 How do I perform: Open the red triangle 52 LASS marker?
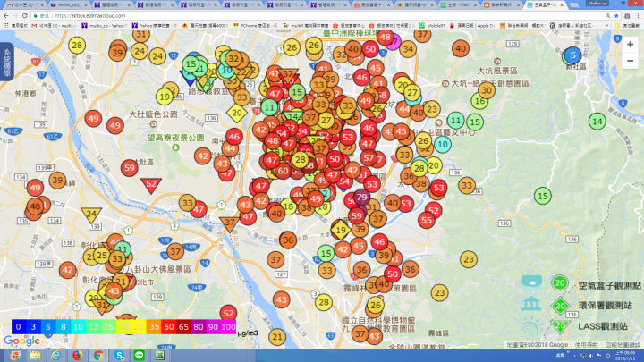tap(151, 185)
